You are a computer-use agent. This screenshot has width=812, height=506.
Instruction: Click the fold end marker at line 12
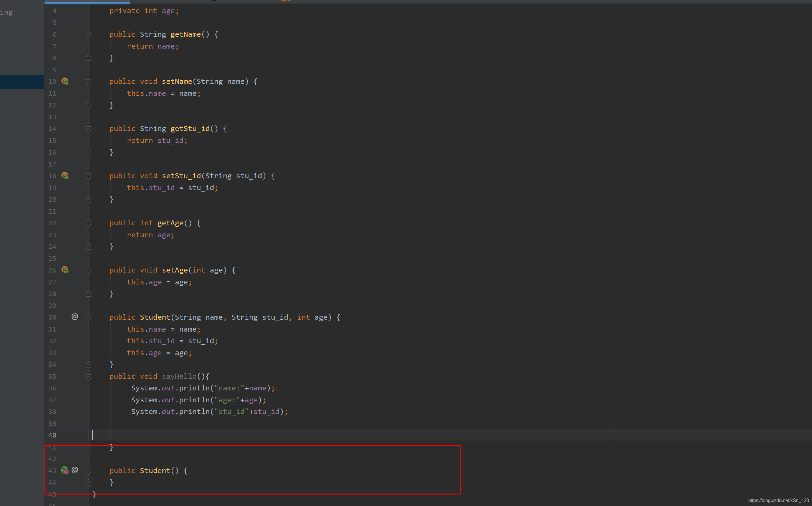coord(88,105)
